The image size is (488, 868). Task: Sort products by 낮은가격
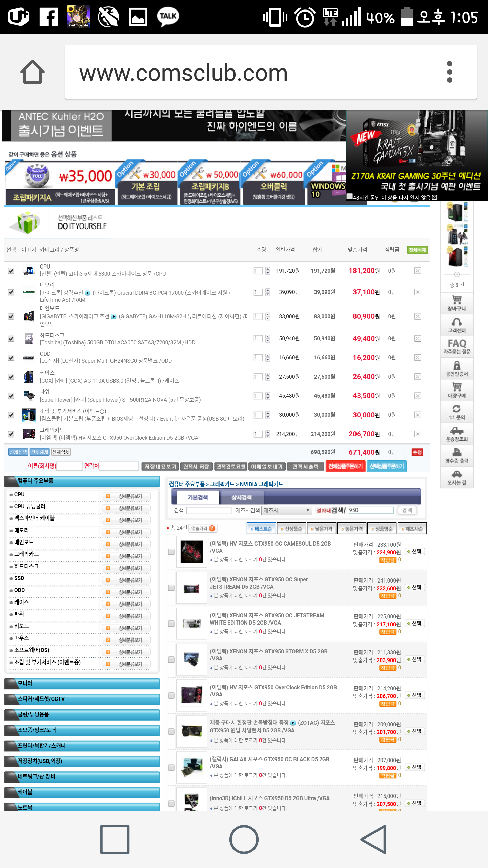tap(322, 529)
